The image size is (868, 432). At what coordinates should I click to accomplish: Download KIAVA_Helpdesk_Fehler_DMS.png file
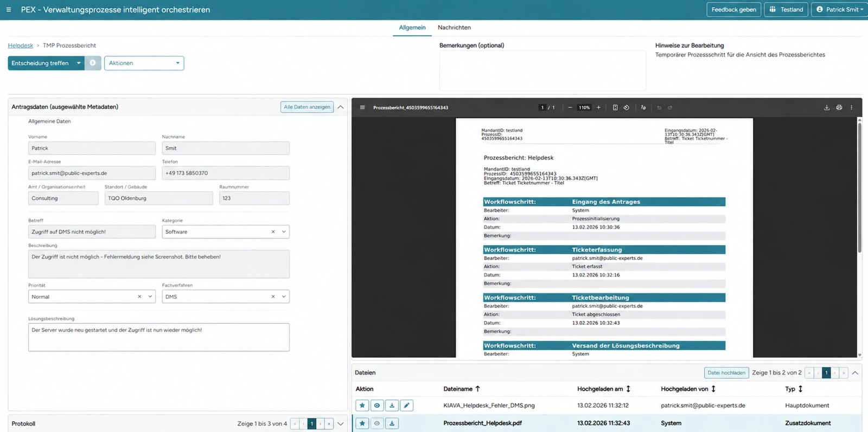392,405
